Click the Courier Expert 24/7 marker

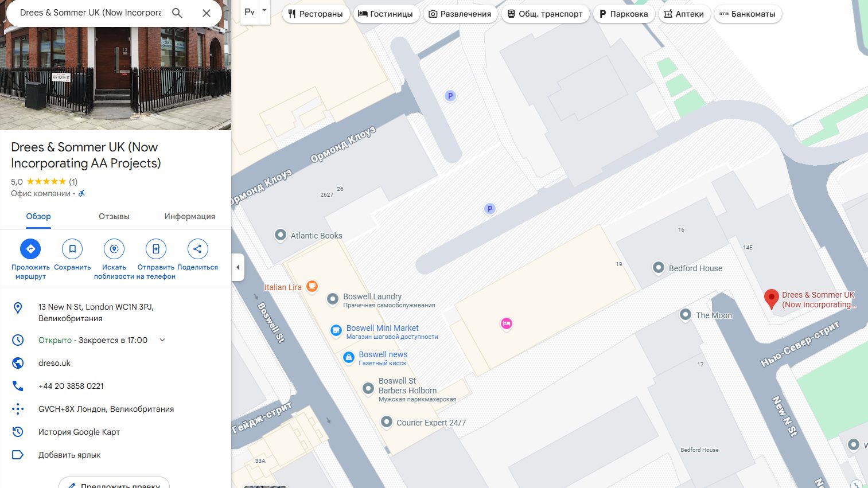click(387, 422)
